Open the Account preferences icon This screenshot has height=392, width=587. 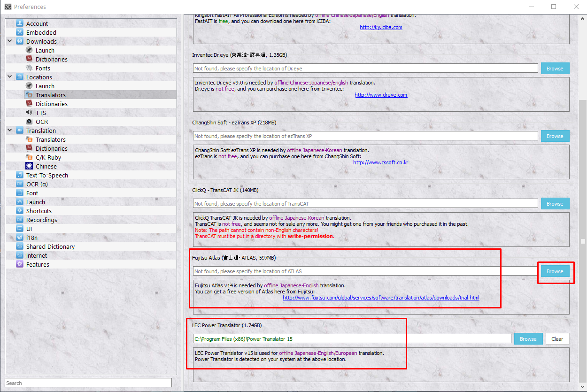click(x=20, y=23)
